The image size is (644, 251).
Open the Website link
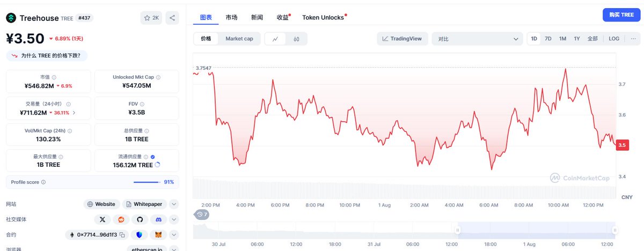tap(101, 204)
